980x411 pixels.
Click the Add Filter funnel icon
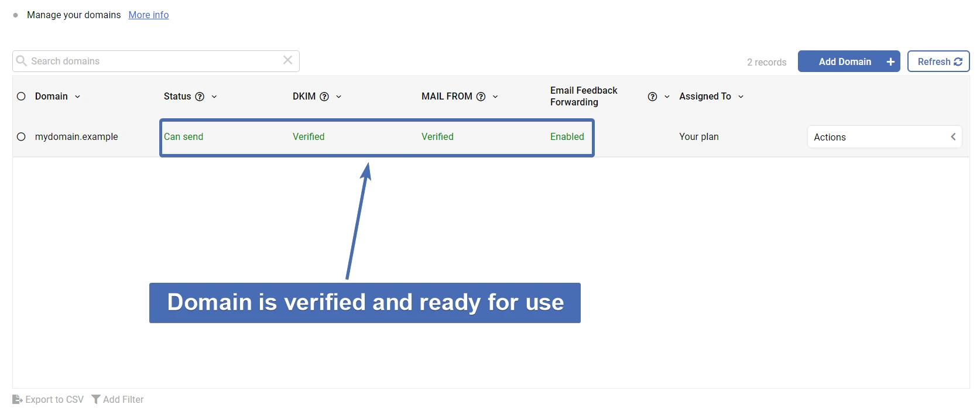tap(95, 399)
